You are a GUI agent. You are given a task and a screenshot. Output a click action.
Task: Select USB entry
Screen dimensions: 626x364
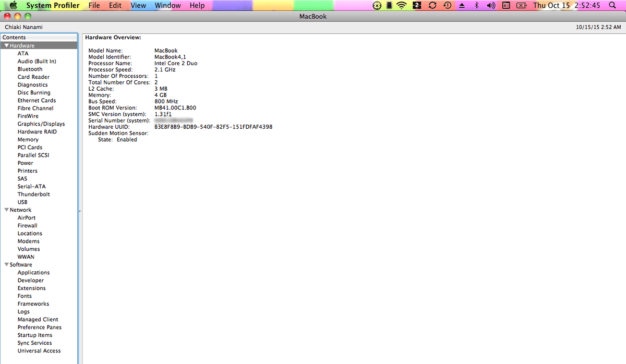click(22, 202)
